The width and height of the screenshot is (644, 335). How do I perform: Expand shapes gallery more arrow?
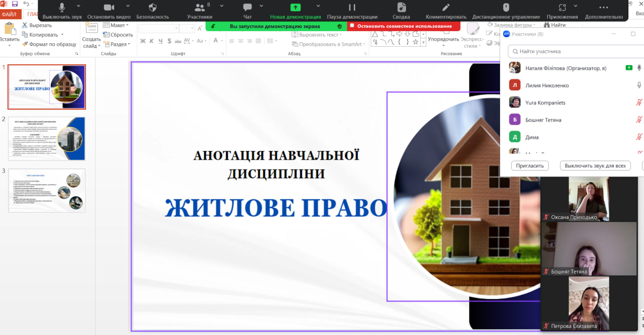pyautogui.click(x=424, y=43)
